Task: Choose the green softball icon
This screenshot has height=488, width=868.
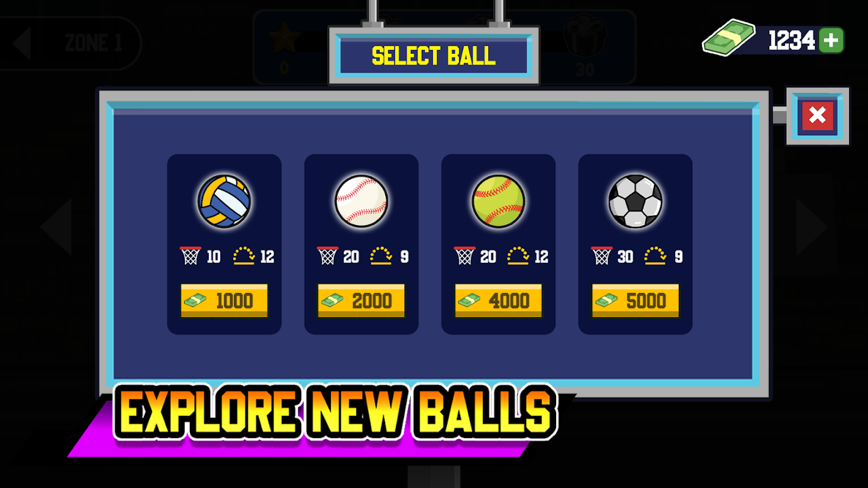Action: (498, 201)
